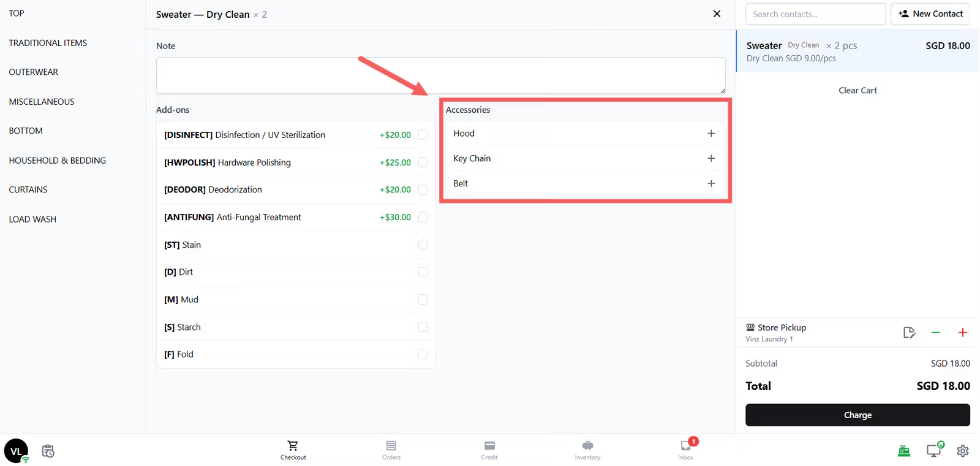
Task: Check the Hardware Polishing add-on
Action: [423, 162]
